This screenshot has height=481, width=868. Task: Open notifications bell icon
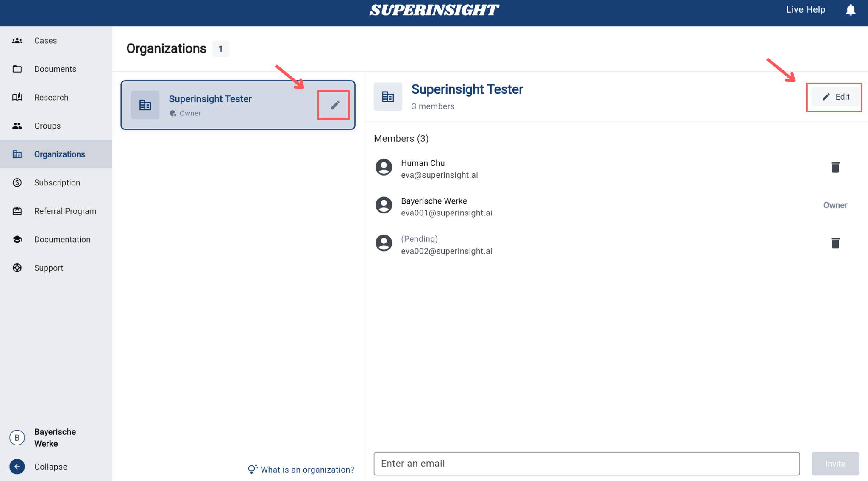click(x=851, y=10)
